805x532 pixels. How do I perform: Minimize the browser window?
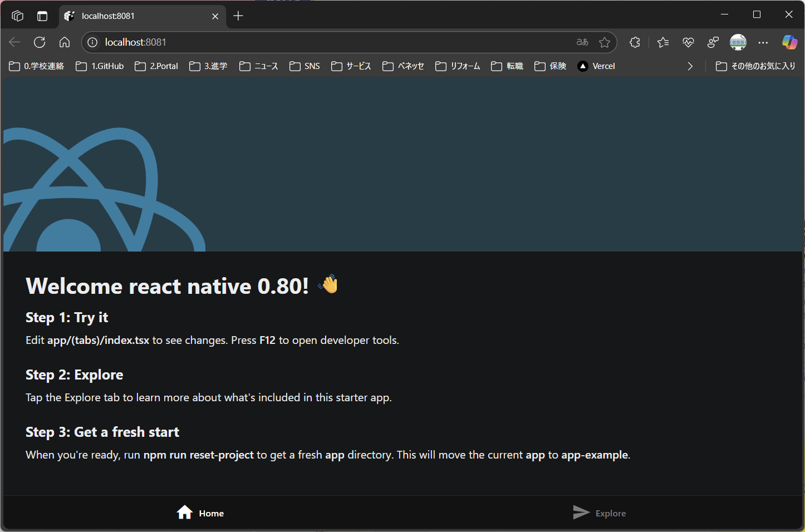(x=724, y=14)
